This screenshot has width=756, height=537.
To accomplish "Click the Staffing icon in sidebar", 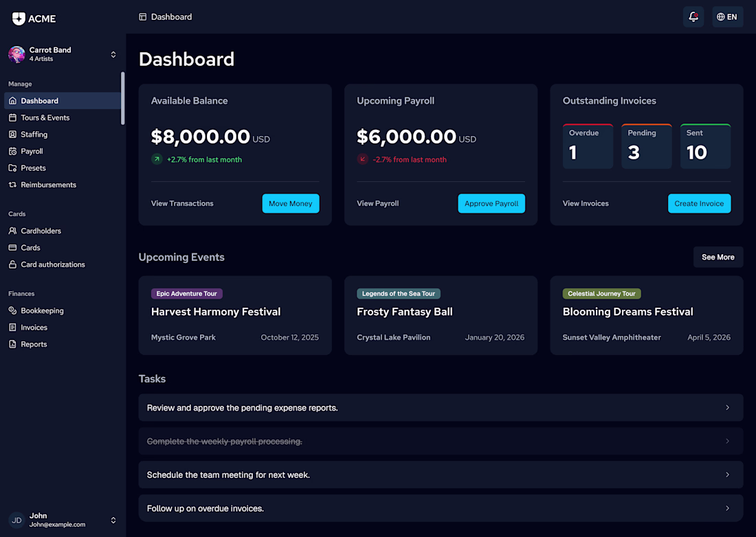I will click(x=12, y=135).
